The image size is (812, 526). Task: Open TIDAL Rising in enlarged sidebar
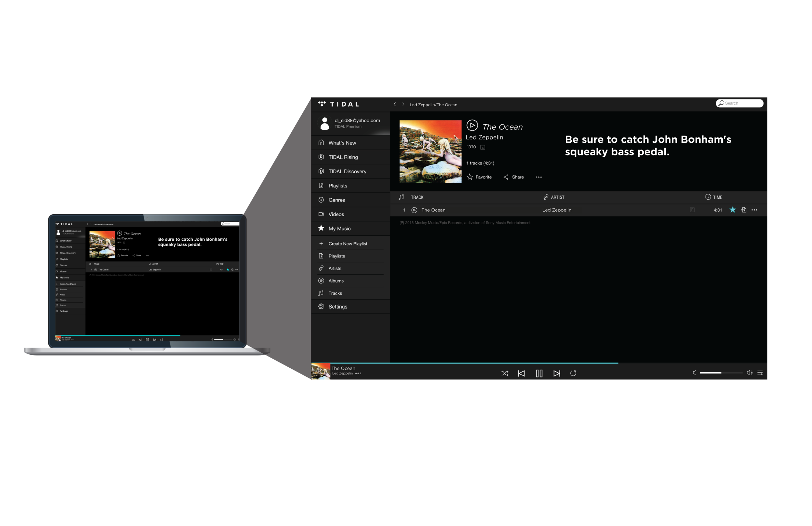(350, 157)
